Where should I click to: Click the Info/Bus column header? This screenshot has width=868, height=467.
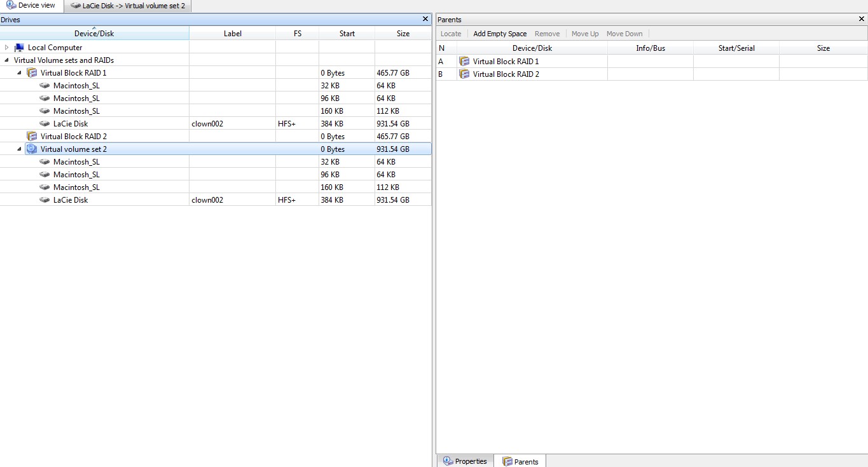pos(651,48)
